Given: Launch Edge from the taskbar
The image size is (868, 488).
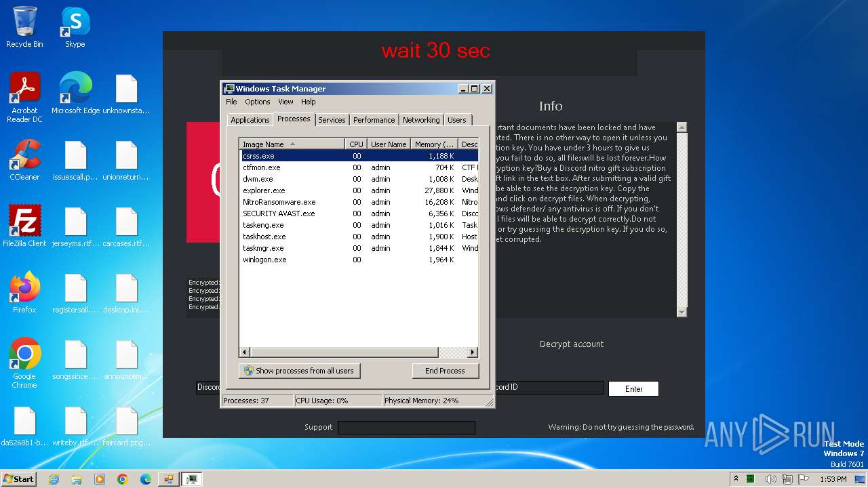Looking at the screenshot, I should click(x=145, y=479).
